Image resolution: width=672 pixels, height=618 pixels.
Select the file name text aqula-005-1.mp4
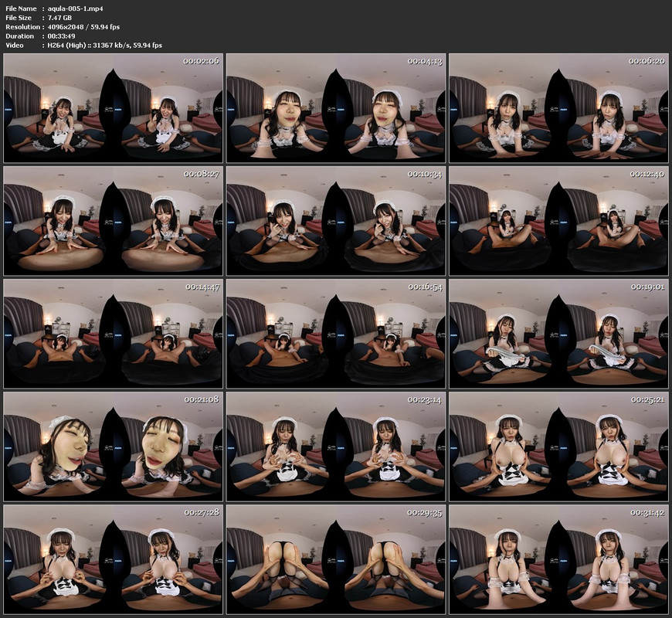[x=76, y=8]
